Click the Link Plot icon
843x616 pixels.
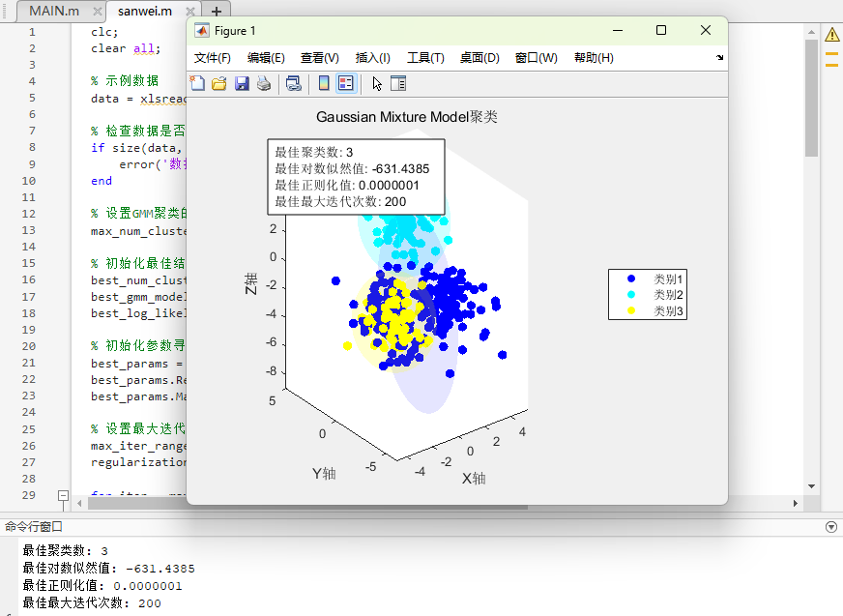coord(294,83)
